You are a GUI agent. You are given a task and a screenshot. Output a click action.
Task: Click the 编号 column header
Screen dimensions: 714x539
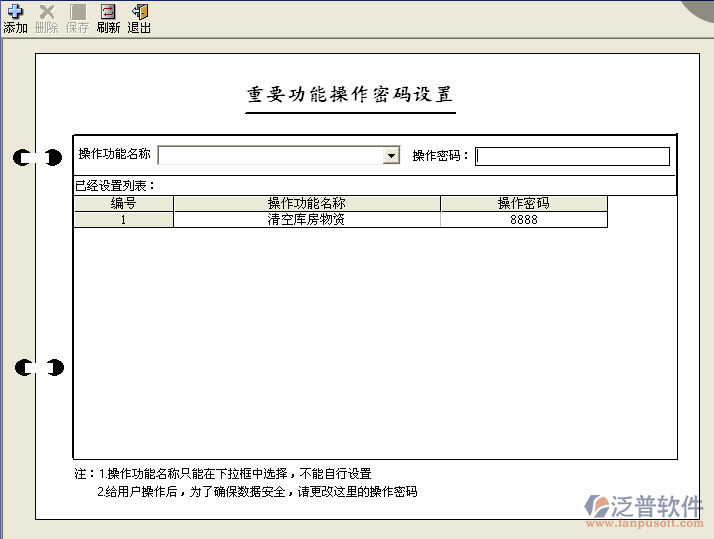[123, 203]
